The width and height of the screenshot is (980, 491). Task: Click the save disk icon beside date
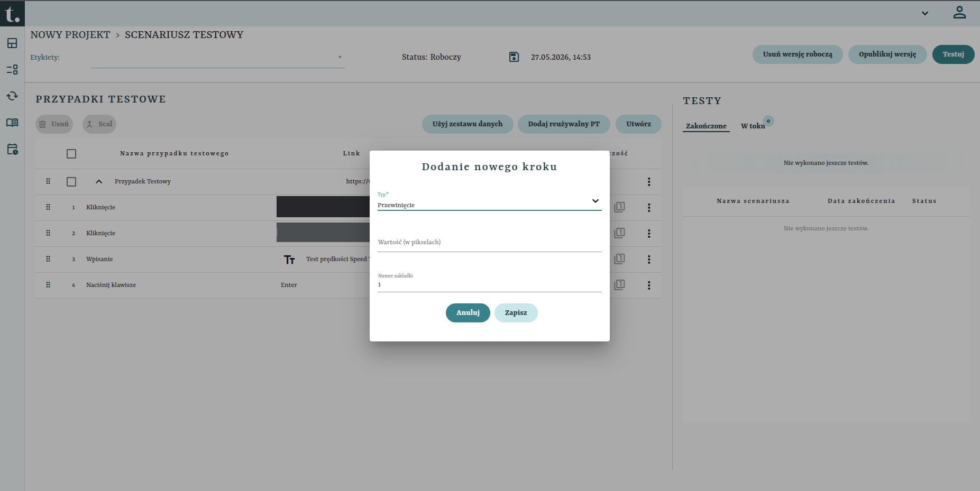(x=514, y=57)
